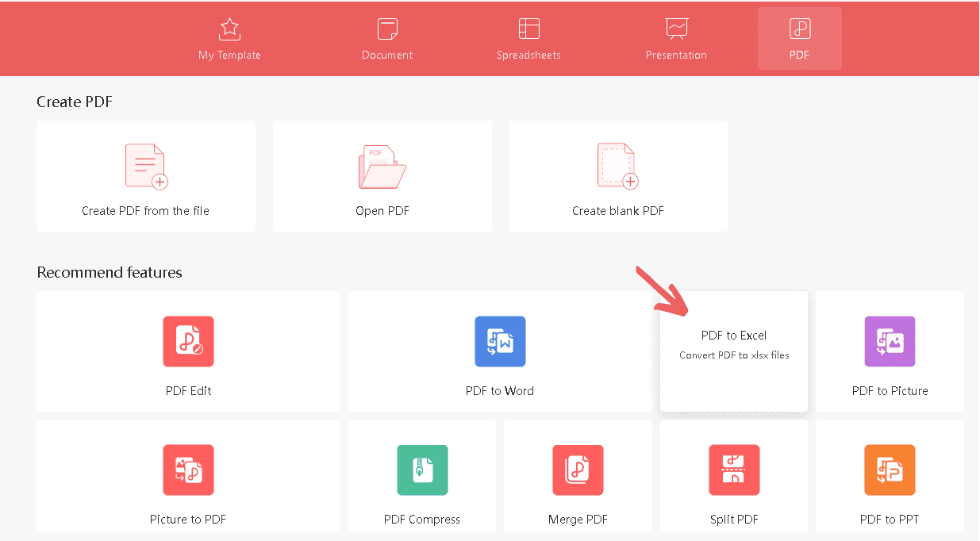Click 'Convert PDF to xlsx files' description

(734, 355)
